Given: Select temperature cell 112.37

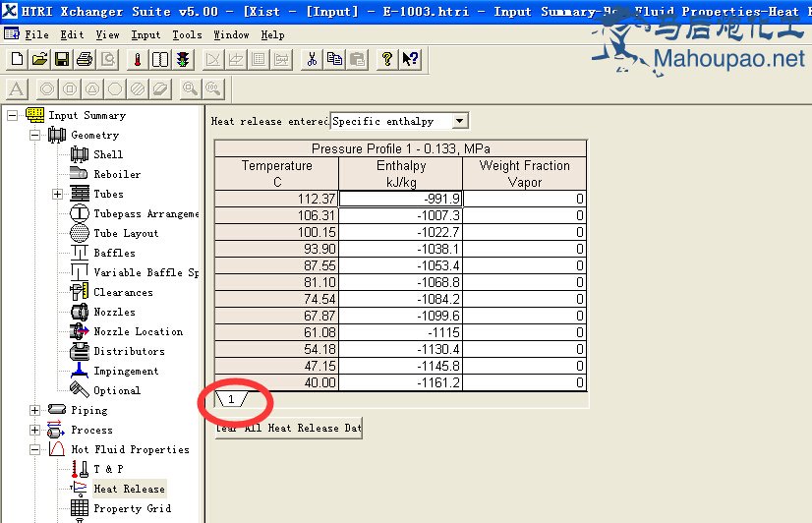Looking at the screenshot, I should click(276, 199).
